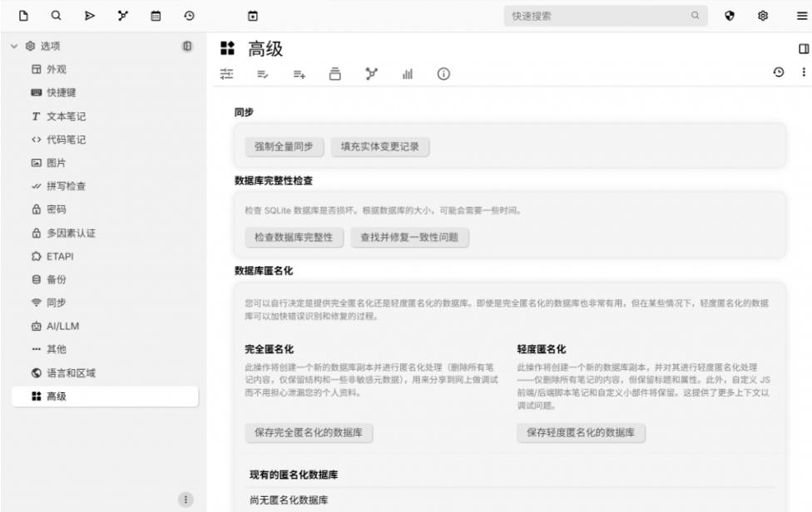The width and height of the screenshot is (812, 512).
Task: Click the archive box icon in the ribbon
Action: [x=335, y=74]
